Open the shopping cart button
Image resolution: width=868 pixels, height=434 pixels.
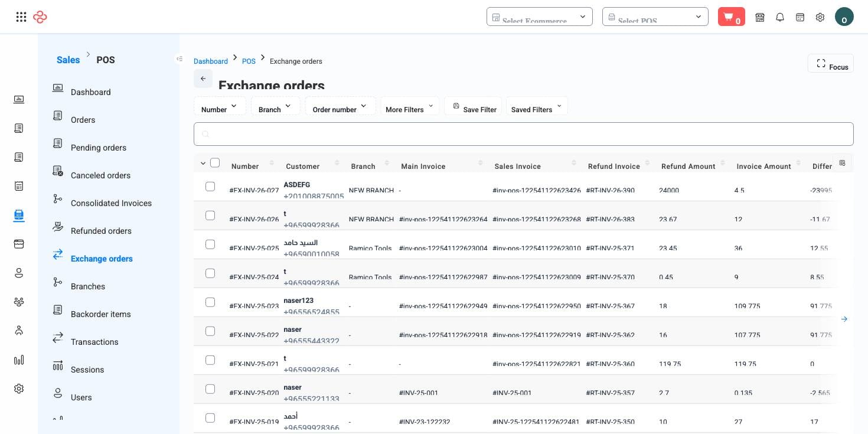(x=731, y=17)
